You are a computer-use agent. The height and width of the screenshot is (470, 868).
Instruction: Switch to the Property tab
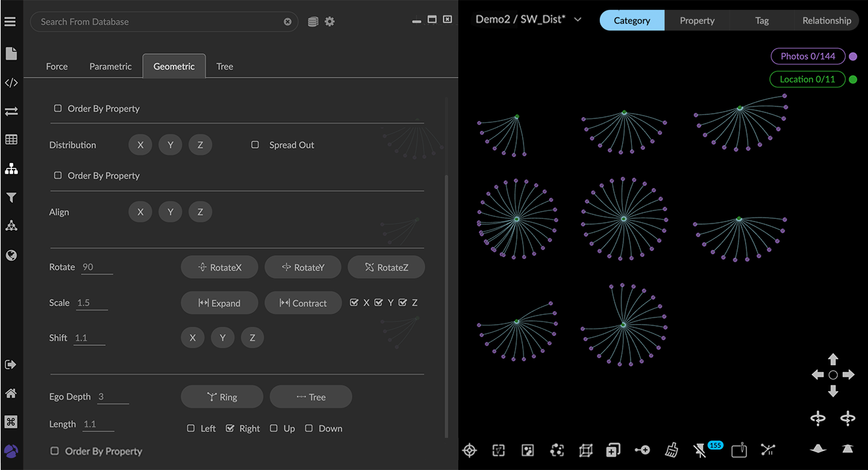[696, 20]
